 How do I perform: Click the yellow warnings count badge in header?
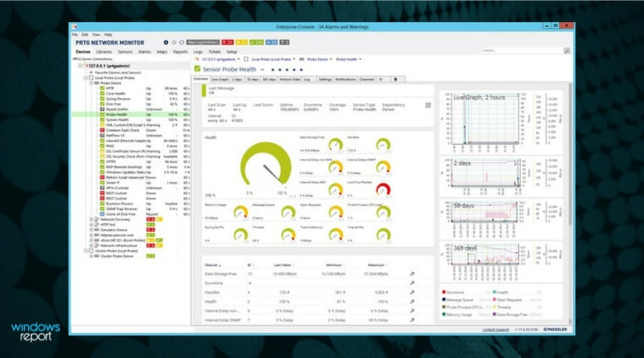pyautogui.click(x=242, y=42)
